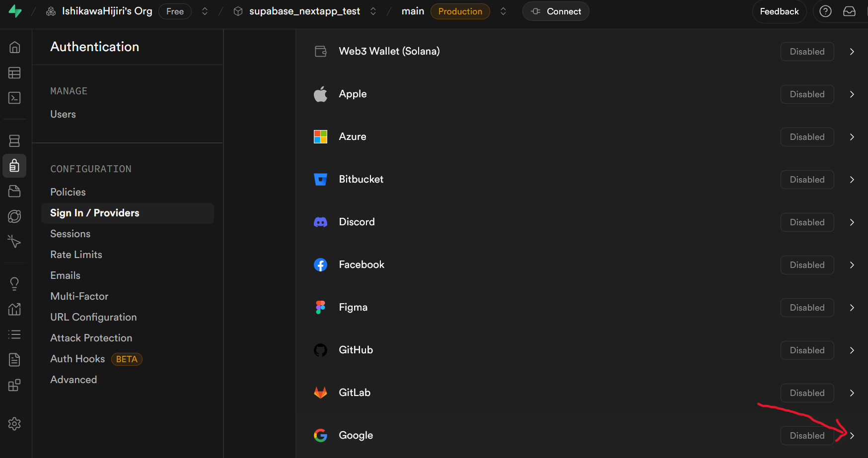The image size is (868, 458).
Task: Select Sign In / Providers menu item
Action: coord(128,213)
